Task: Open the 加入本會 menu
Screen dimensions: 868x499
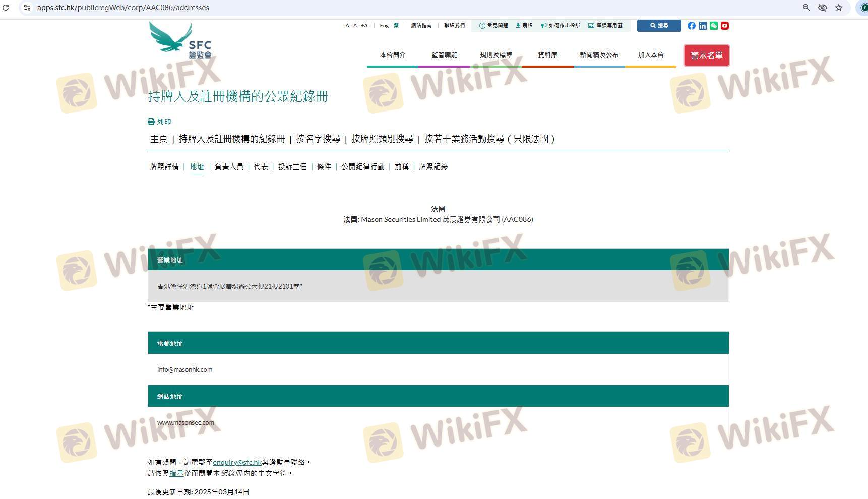Action: pyautogui.click(x=651, y=55)
